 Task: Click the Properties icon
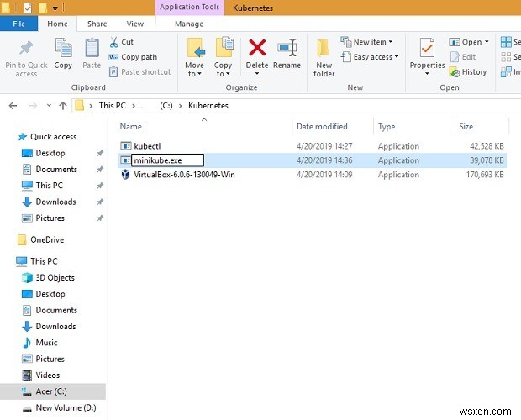427,48
